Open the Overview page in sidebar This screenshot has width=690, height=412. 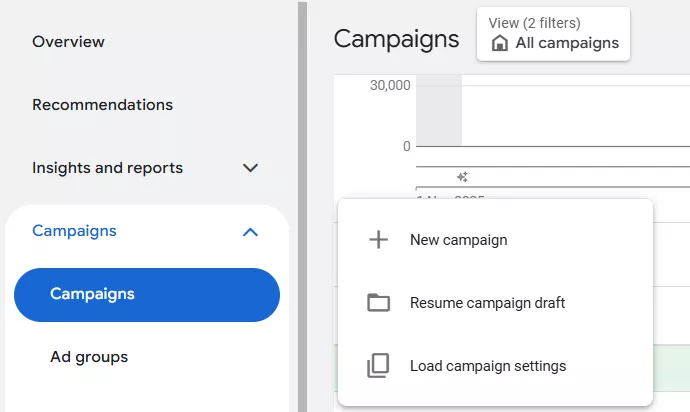[68, 42]
